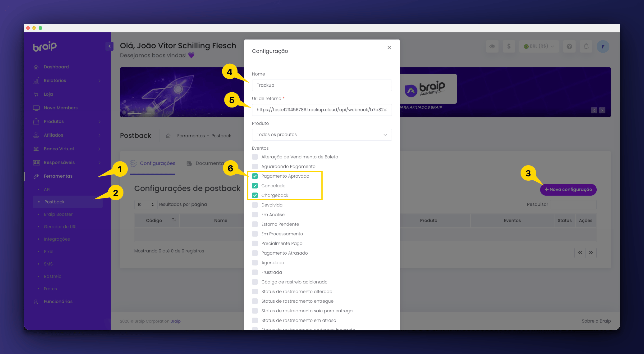Switch to the Documentação tab
This screenshot has width=644, height=354.
click(x=206, y=163)
